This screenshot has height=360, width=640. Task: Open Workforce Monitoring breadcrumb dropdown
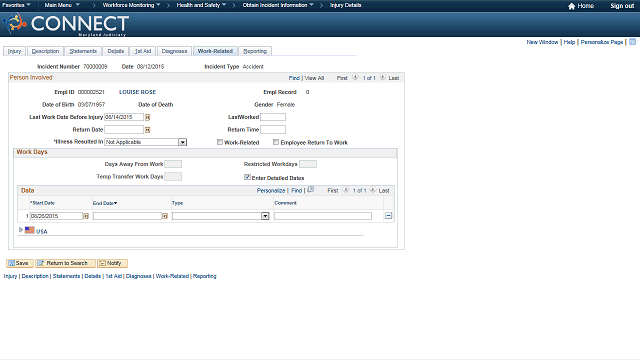131,5
